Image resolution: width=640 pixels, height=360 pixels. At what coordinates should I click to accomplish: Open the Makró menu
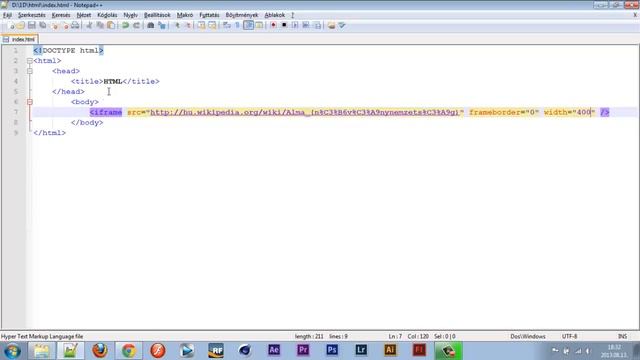coord(185,15)
